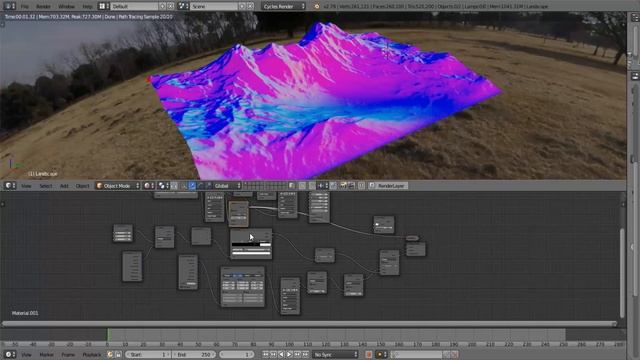The image size is (640, 360).
Task: Open the timeline Marker menu
Action: point(46,355)
